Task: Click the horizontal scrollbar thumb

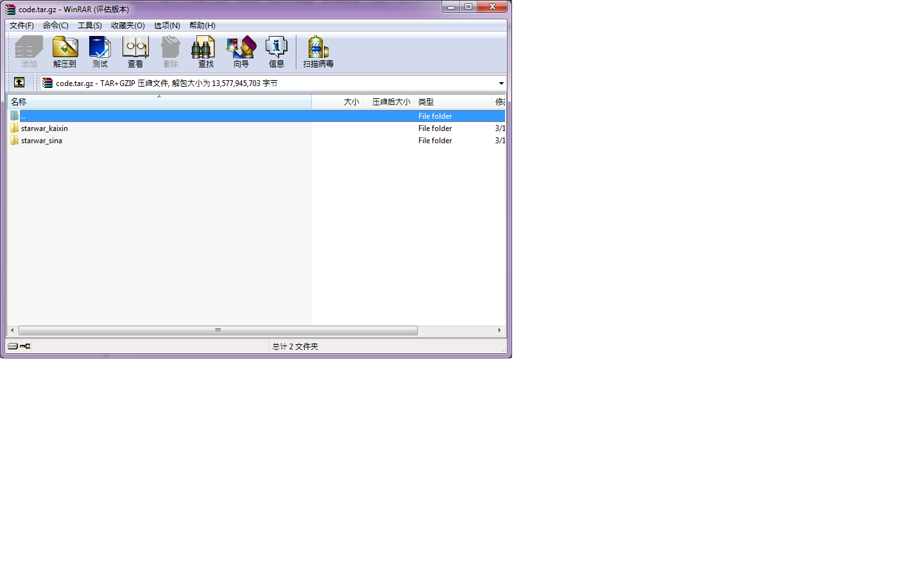Action: (218, 330)
